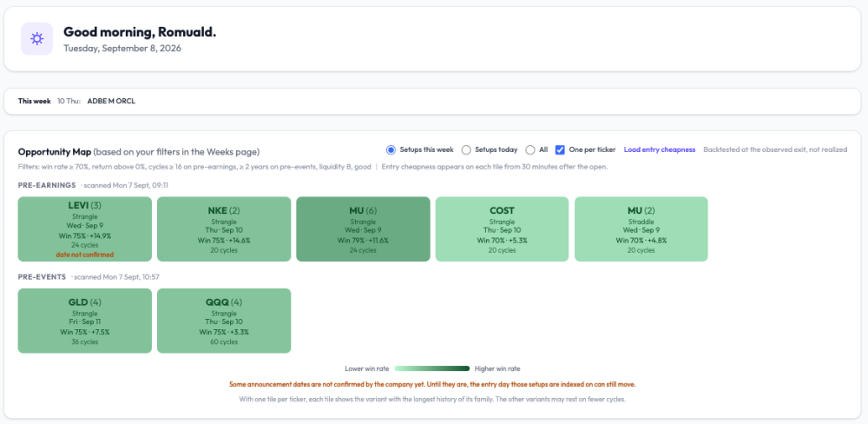Open the MU straddle tile
Screen dimensions: 868x424
pos(641,229)
